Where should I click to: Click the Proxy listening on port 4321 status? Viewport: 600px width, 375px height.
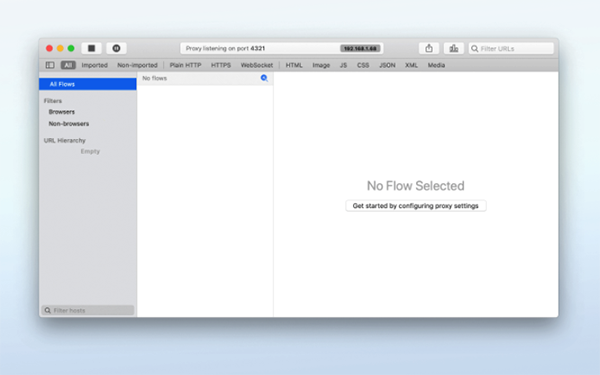225,49
